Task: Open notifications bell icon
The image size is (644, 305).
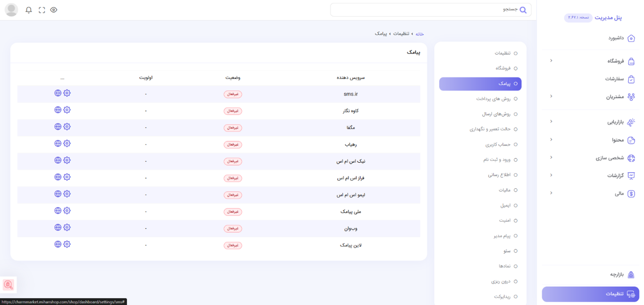Action: pos(29,10)
